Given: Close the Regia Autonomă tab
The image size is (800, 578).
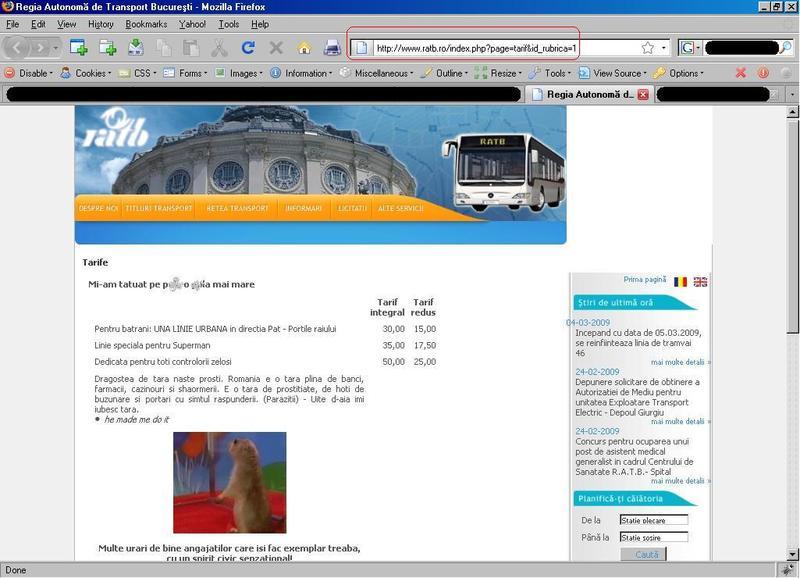Looking at the screenshot, I should click(x=643, y=94).
